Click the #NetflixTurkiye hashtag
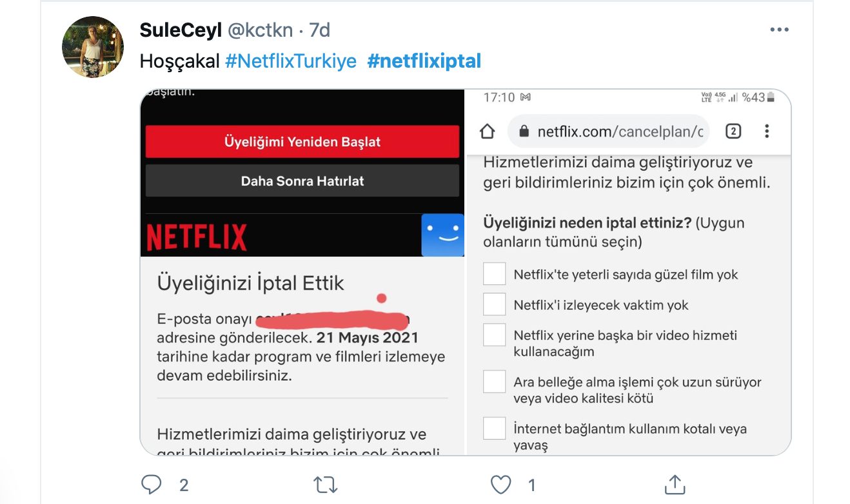This screenshot has width=850, height=504. [x=291, y=61]
